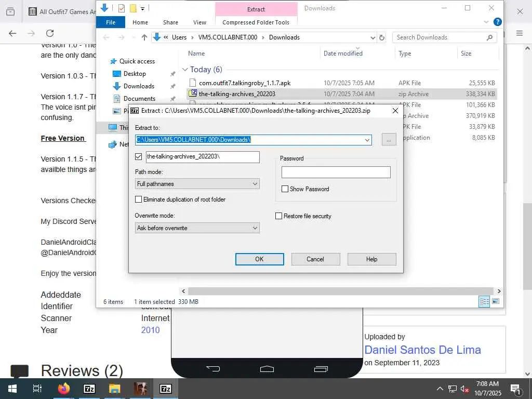The height and width of the screenshot is (399, 532).
Task: Open Daniel Santos De Lima uploader link
Action: coord(422,350)
